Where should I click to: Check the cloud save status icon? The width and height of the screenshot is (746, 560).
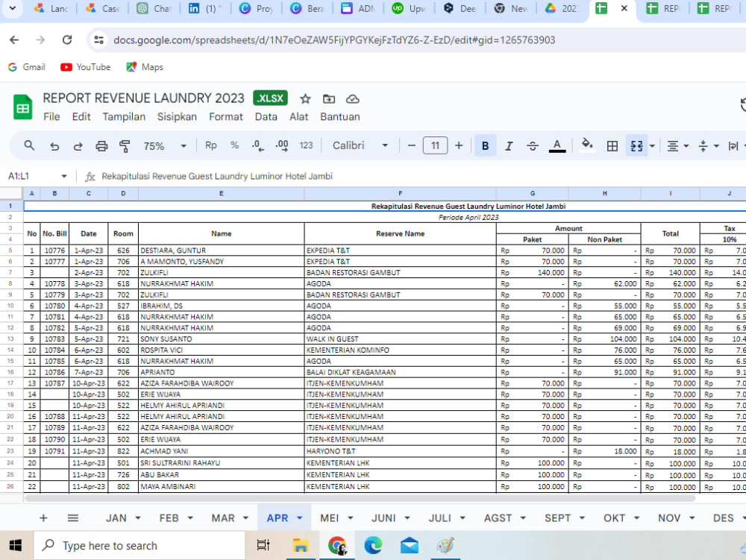(353, 99)
